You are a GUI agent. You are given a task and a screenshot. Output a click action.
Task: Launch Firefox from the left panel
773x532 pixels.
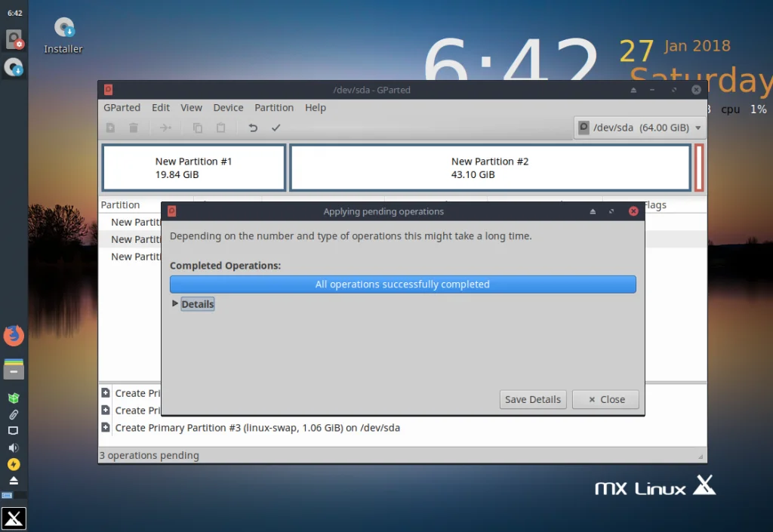coord(14,336)
